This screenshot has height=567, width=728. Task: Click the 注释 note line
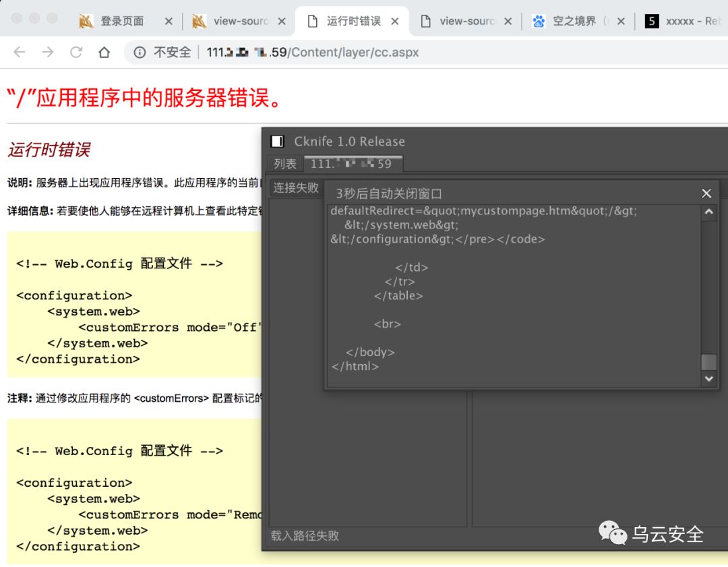(135, 398)
